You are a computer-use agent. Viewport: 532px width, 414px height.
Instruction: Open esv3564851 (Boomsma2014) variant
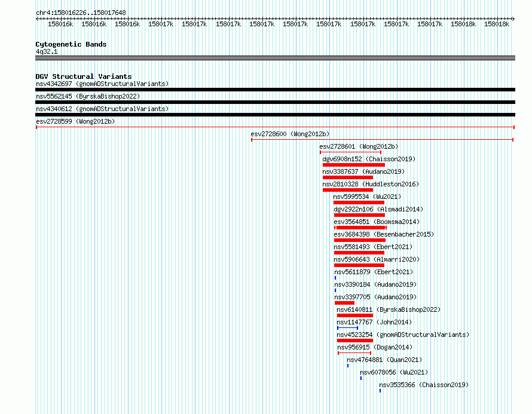point(377,222)
